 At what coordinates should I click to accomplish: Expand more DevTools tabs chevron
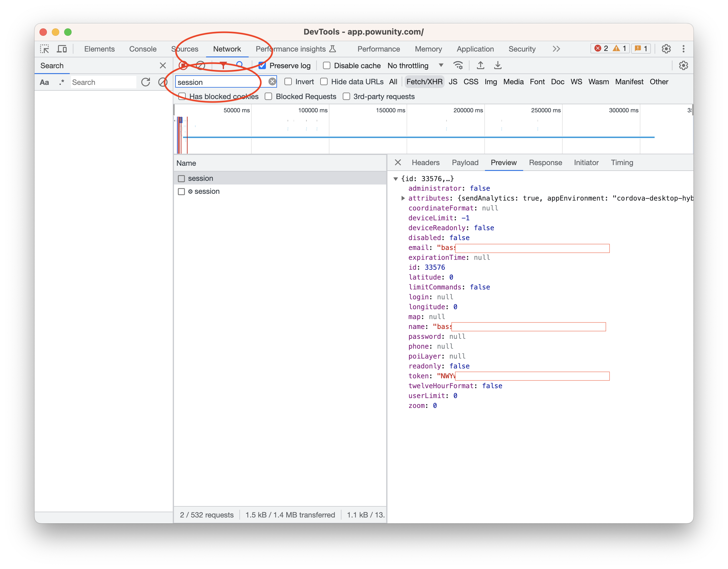coord(556,49)
